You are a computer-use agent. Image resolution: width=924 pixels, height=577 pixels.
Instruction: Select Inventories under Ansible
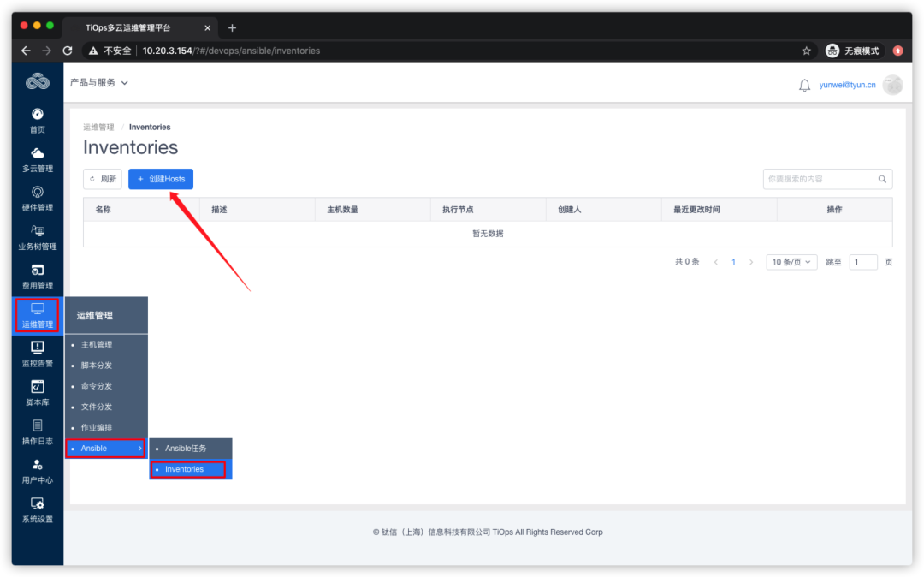point(184,469)
